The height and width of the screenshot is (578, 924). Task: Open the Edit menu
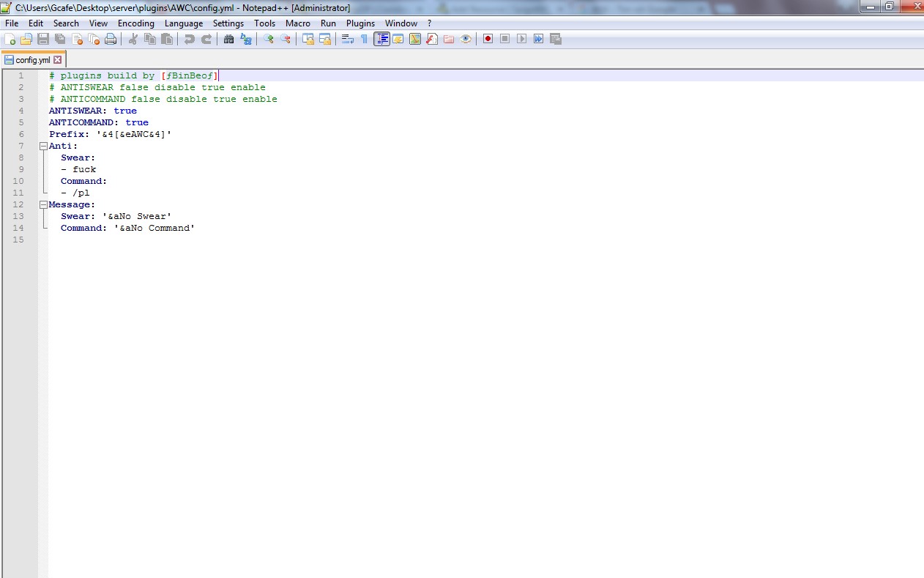(36, 23)
